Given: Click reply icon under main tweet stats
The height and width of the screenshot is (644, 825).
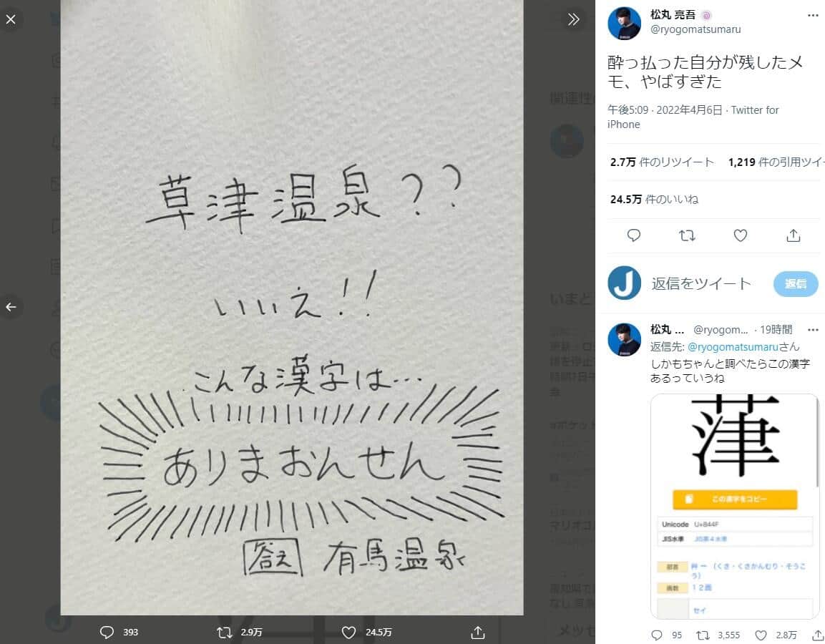Looking at the screenshot, I should 634,235.
